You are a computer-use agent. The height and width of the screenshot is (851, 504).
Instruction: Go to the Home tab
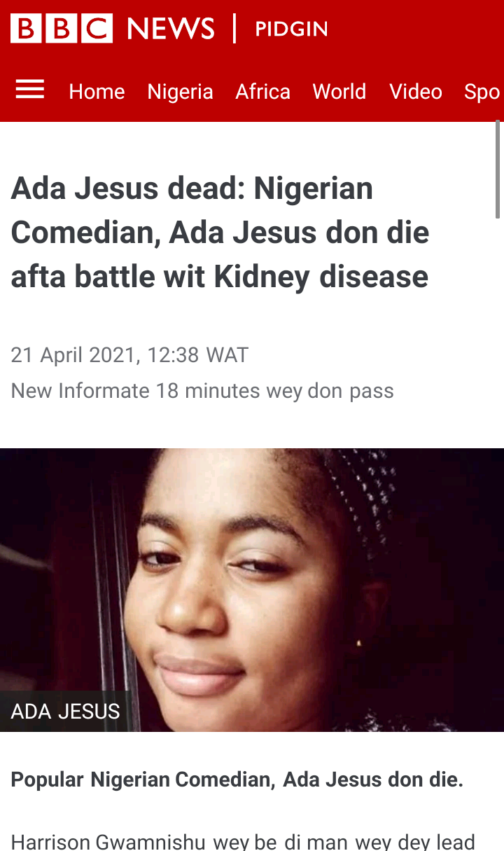click(x=97, y=92)
